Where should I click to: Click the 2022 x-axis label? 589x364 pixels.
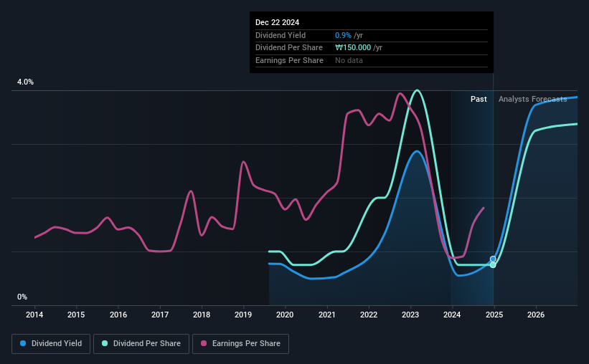369,315
